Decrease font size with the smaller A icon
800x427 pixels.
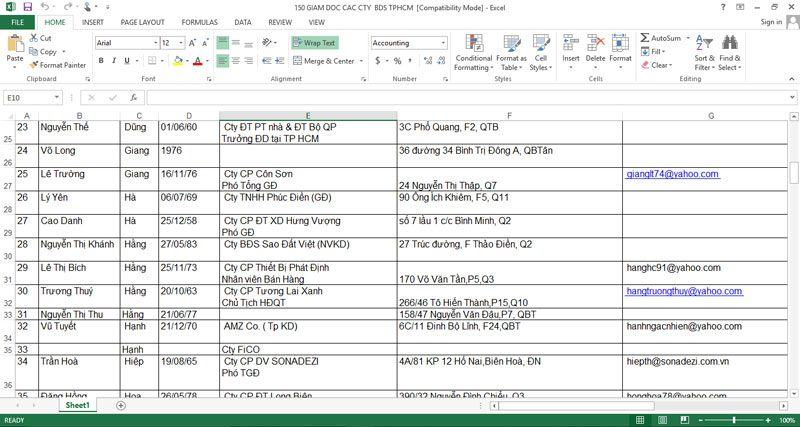[205, 43]
